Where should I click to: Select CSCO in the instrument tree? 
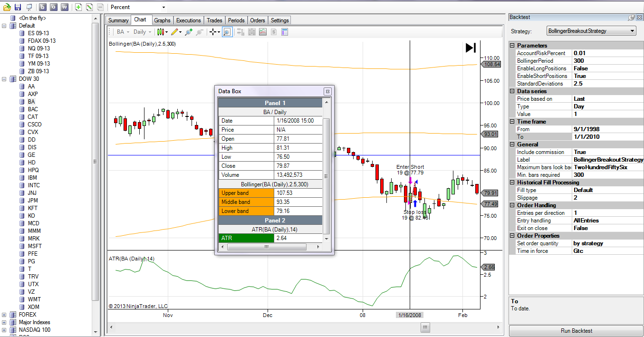[35, 125]
